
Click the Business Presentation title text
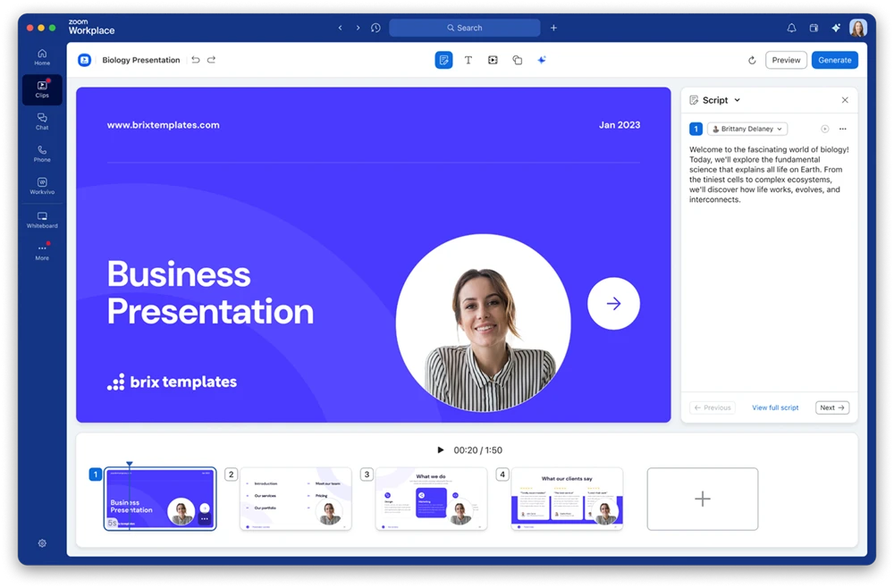210,292
